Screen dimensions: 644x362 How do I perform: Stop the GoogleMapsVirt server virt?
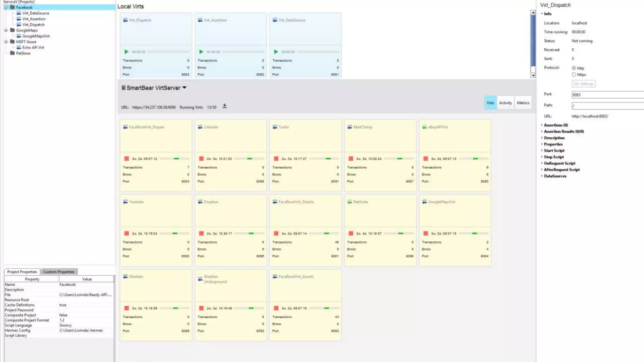pos(426,233)
